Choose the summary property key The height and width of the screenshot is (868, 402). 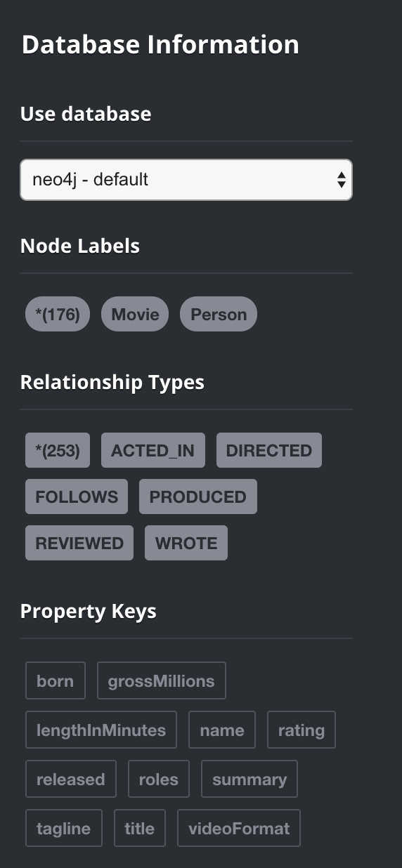[249, 779]
